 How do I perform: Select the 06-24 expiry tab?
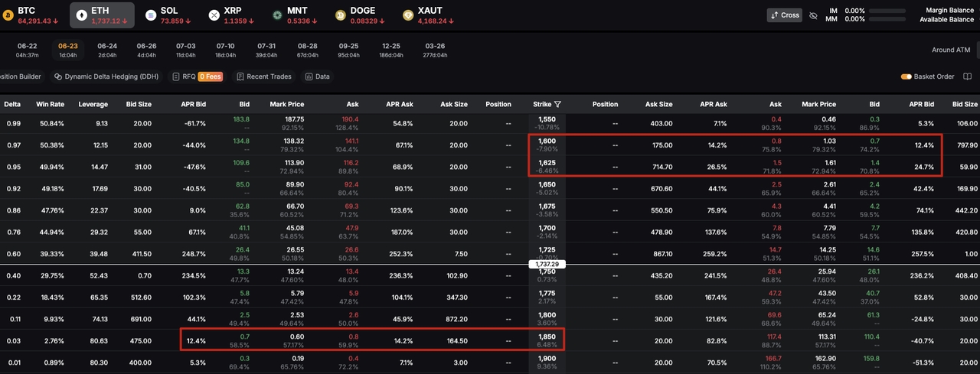107,50
